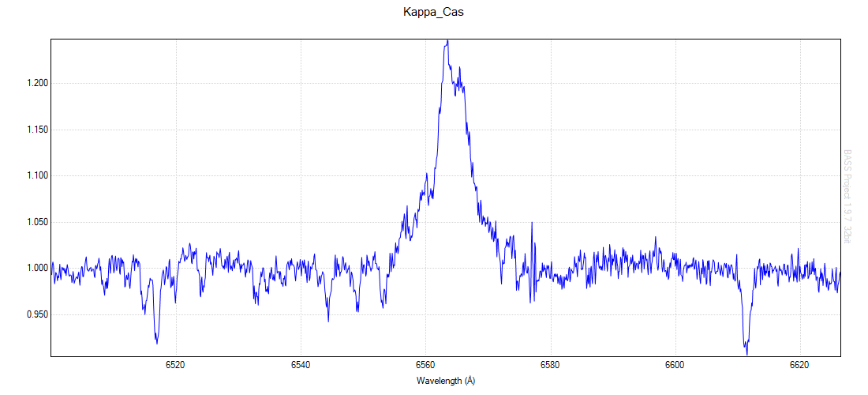Select the narrow spike near 6577 Å
The image size is (868, 395).
(x=532, y=224)
